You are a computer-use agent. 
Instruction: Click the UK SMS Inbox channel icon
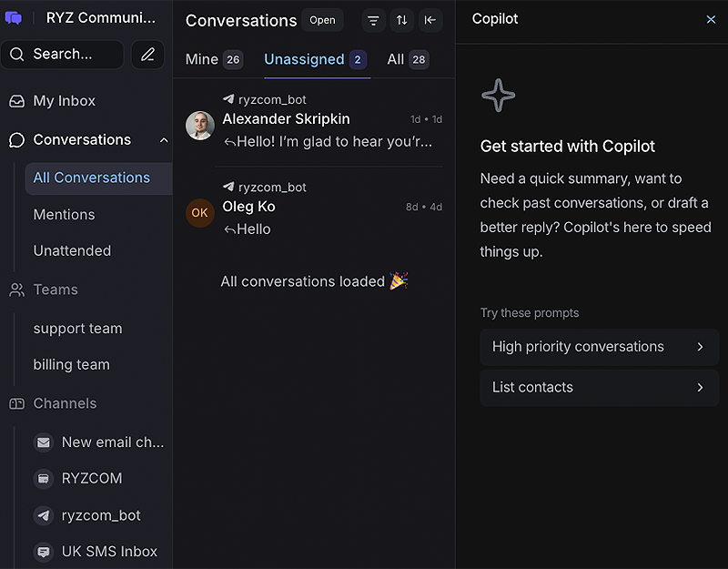[x=44, y=552]
